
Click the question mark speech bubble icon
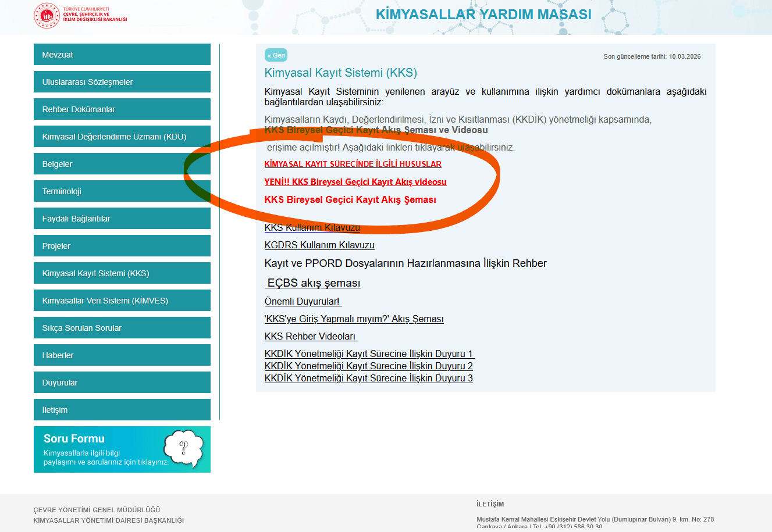(184, 448)
